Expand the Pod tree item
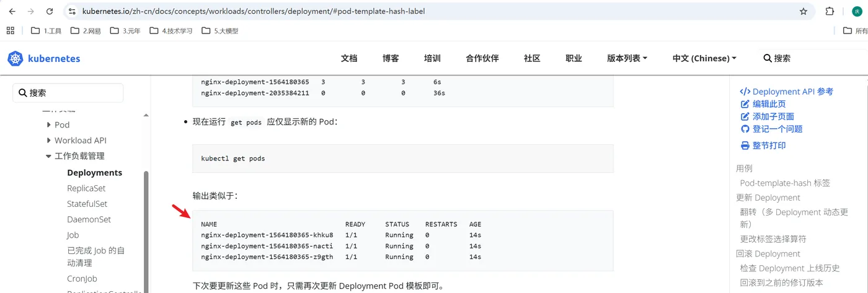 (x=49, y=125)
